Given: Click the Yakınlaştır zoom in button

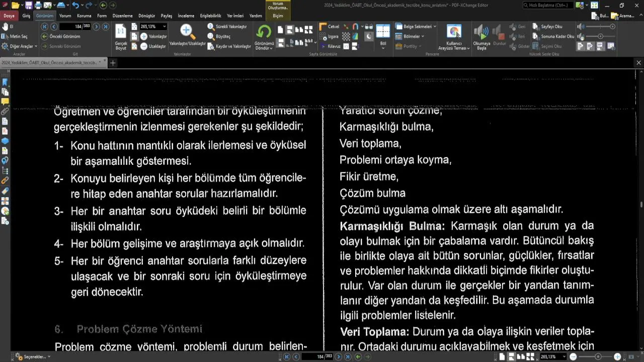Looking at the screenshot, I should [x=154, y=36].
